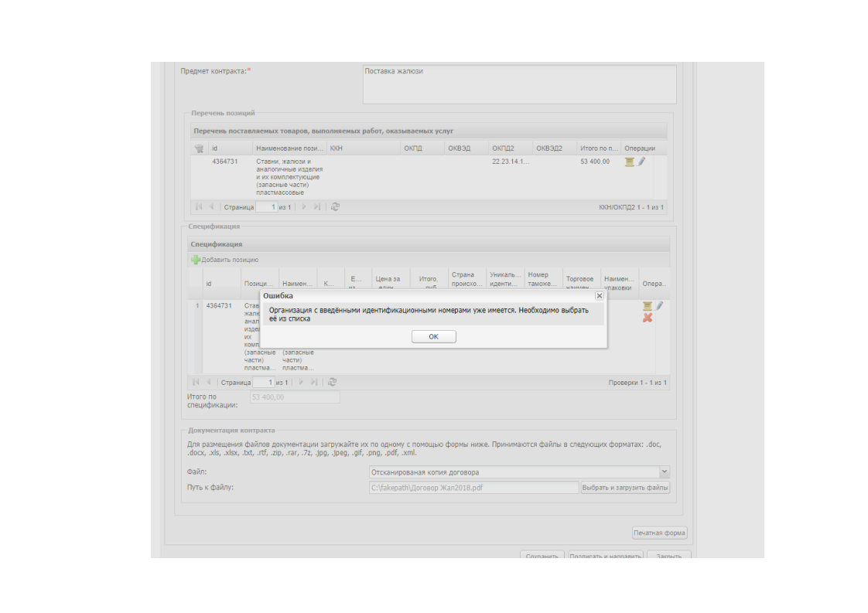
Task: Click the ОКВЭД column header
Action: 466,148
